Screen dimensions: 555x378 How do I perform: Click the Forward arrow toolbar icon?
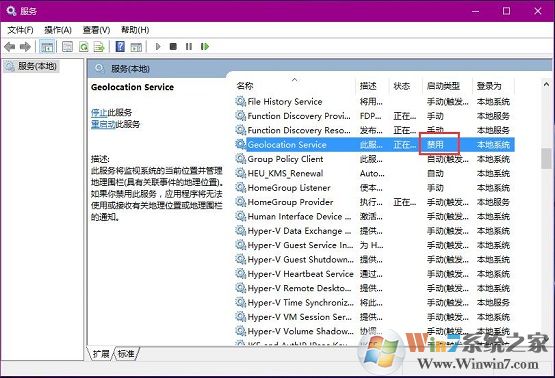click(x=25, y=47)
